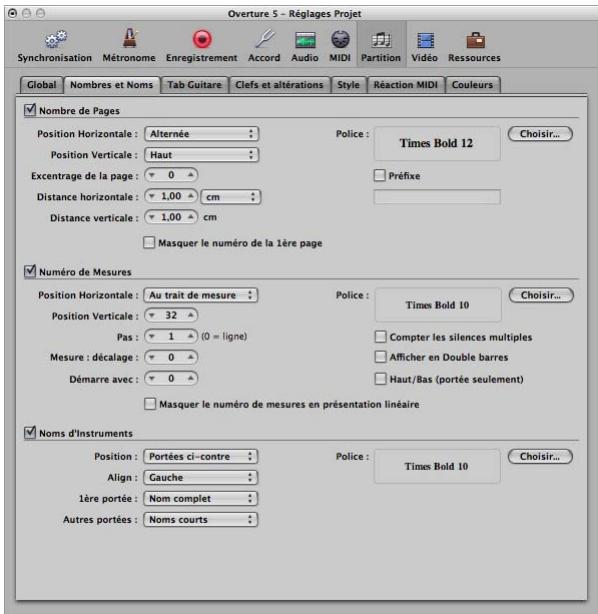
Task: Open the Accord tuning fork icon
Action: 264,39
